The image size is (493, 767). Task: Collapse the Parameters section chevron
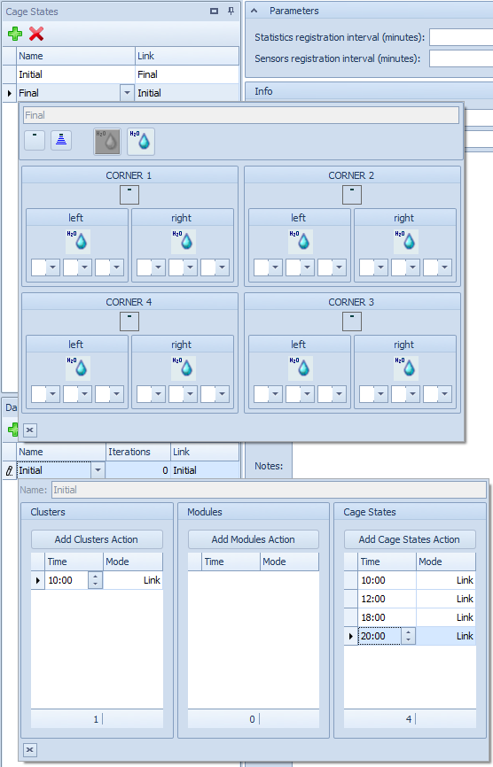click(254, 11)
